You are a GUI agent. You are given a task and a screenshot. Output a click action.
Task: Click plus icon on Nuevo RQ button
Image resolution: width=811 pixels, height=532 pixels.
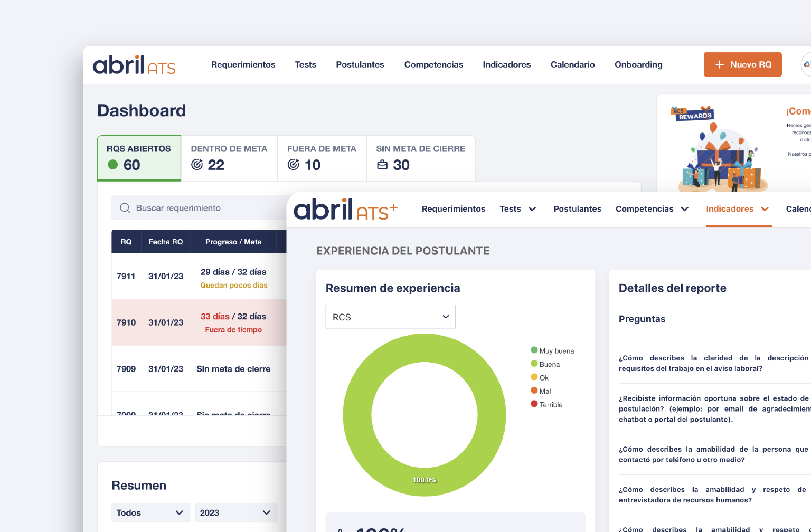(719, 64)
